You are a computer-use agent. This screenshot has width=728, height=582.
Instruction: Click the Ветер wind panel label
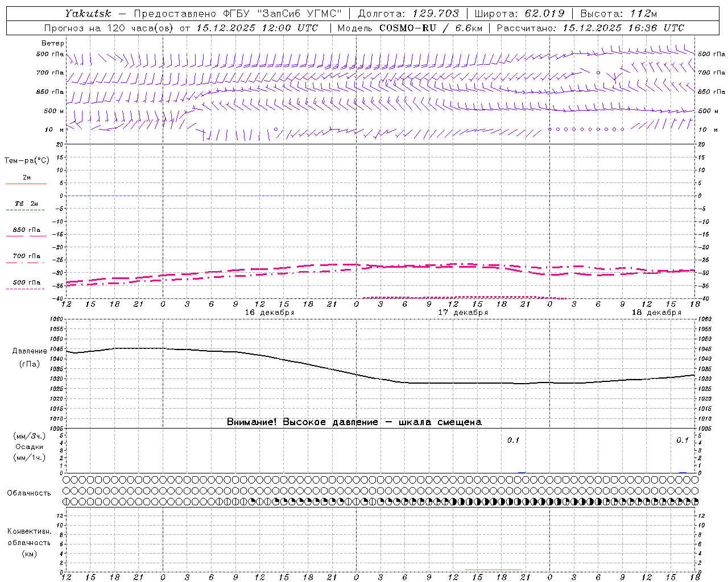coord(53,43)
